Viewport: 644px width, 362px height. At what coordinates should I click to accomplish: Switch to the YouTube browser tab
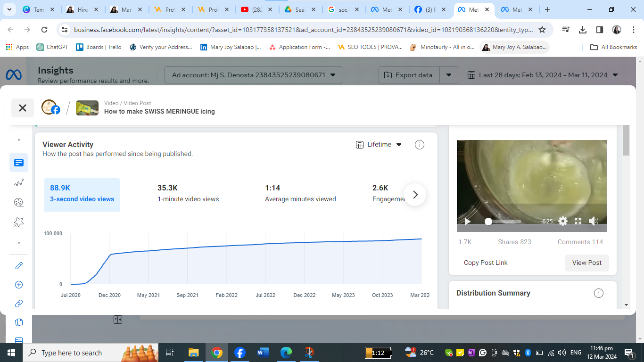click(x=257, y=9)
